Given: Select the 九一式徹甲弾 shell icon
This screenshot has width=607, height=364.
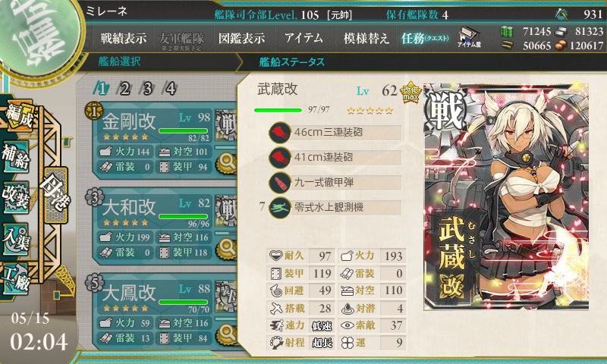Looking at the screenshot, I should [x=280, y=182].
